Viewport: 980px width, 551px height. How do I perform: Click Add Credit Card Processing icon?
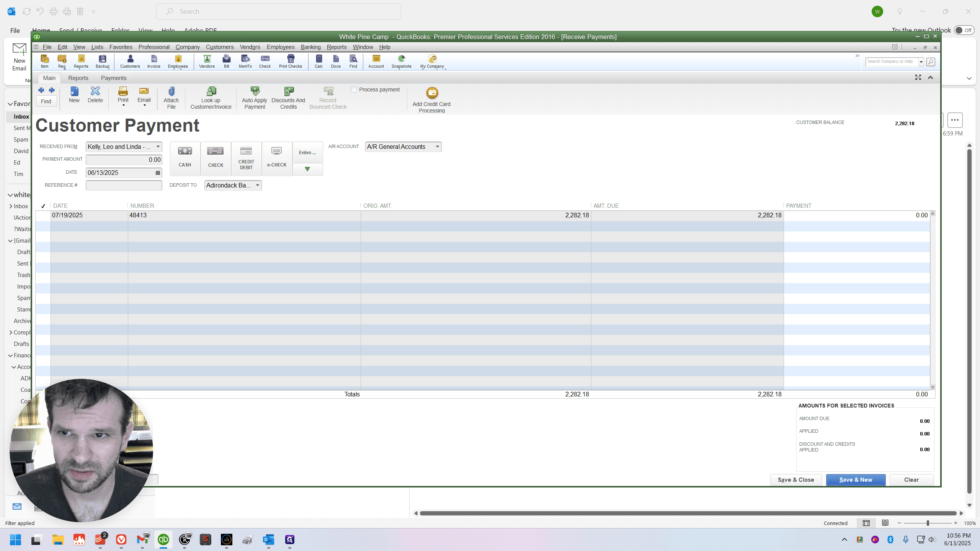[x=432, y=93]
